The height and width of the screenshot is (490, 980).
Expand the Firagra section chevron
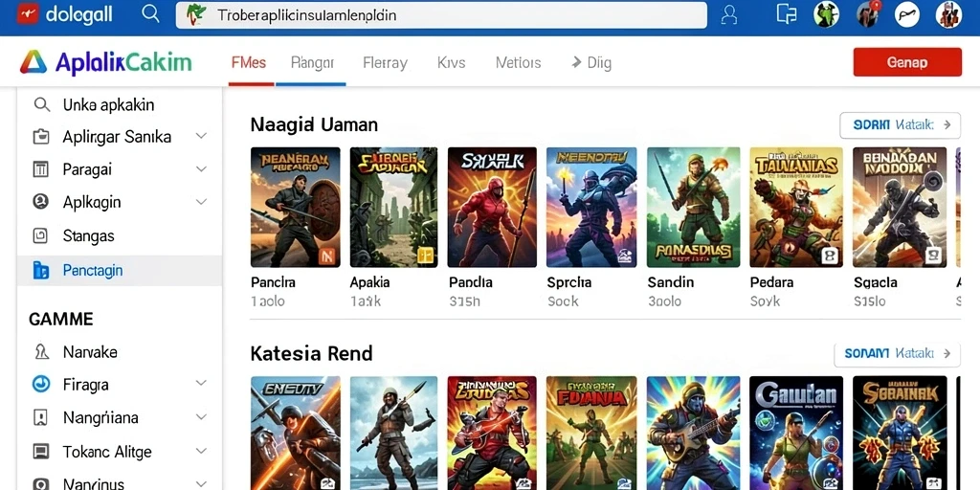point(201,383)
